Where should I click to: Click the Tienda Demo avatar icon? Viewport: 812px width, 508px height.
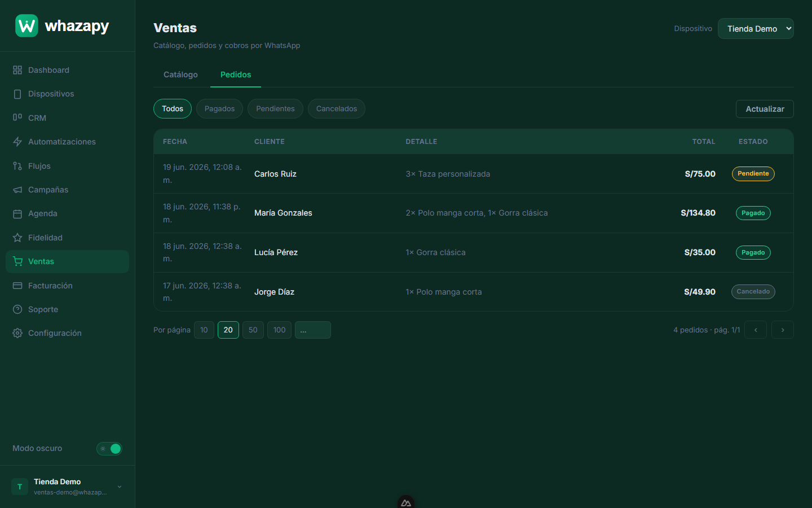20,487
